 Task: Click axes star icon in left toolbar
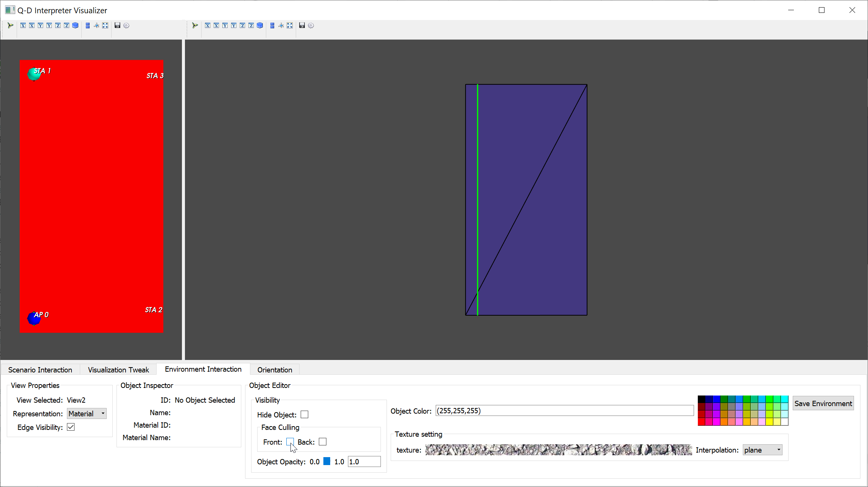click(96, 25)
